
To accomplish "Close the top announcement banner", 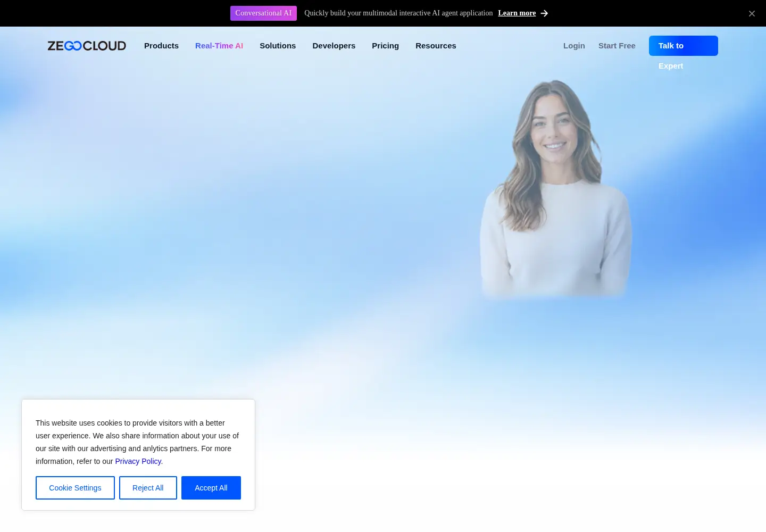I will click(752, 13).
